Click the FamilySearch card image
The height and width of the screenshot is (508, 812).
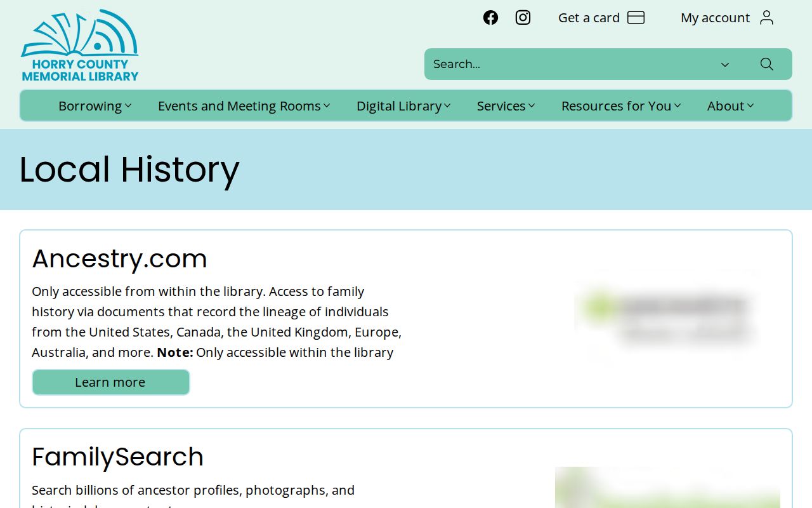(667, 487)
